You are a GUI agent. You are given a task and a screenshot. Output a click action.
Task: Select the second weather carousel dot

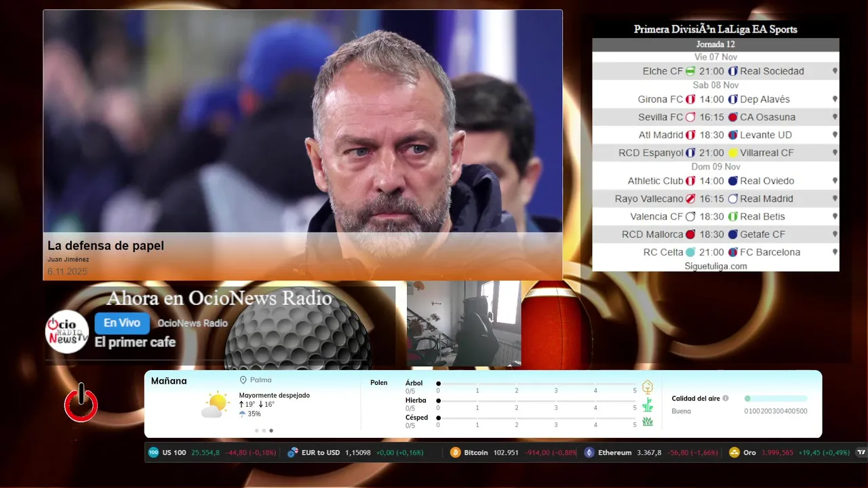[264, 430]
